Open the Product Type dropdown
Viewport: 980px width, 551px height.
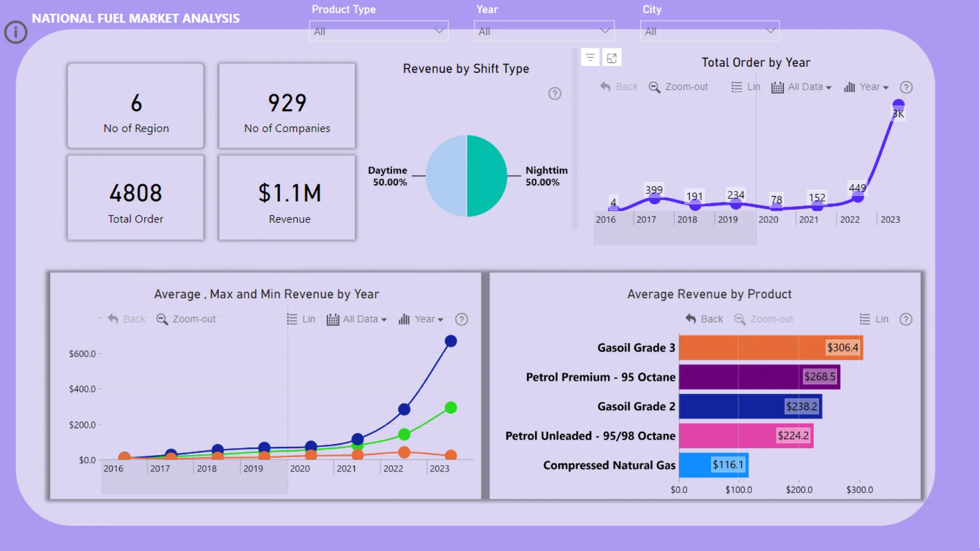click(x=379, y=31)
